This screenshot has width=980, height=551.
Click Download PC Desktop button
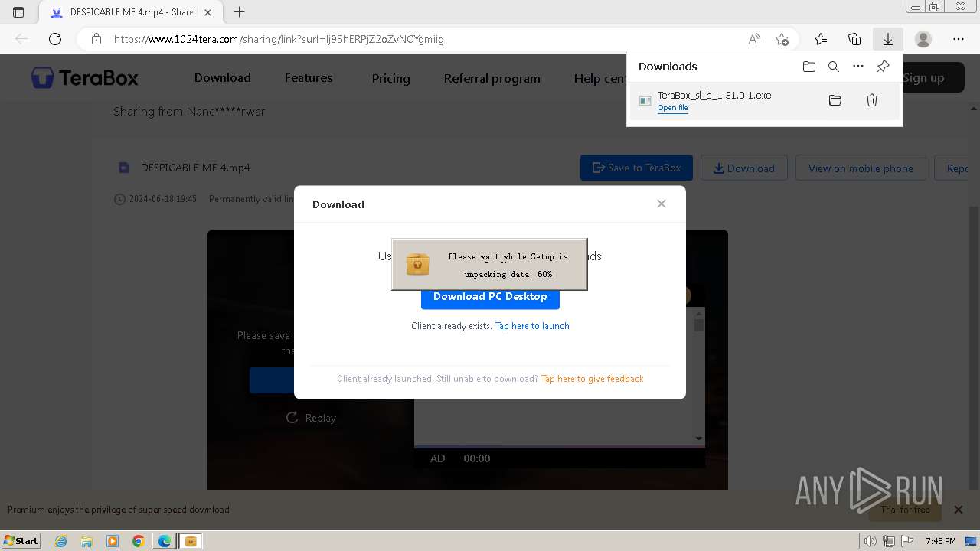click(490, 296)
